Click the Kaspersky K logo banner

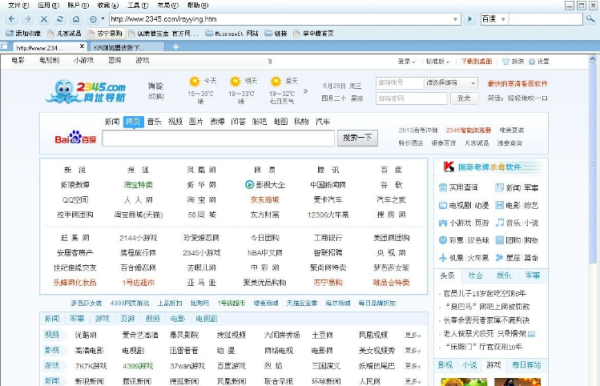coord(491,167)
